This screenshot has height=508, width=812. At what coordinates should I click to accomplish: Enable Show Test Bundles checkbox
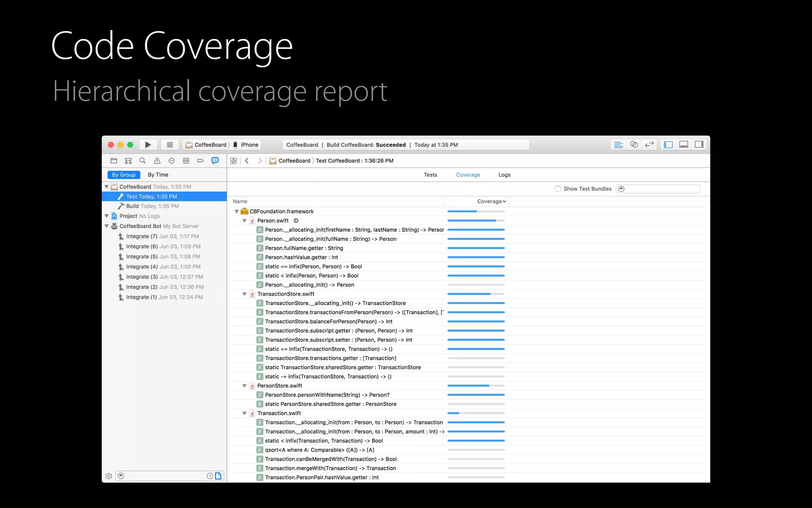(558, 189)
